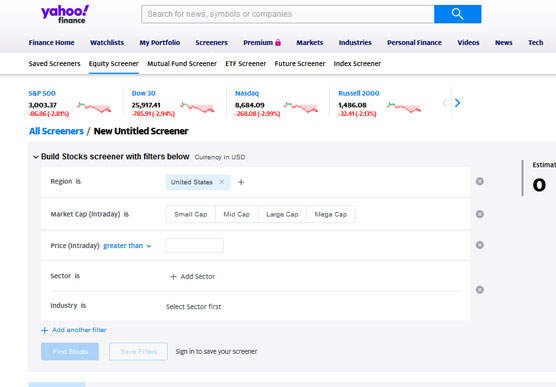Remove the Market Cap filter row

click(x=479, y=214)
